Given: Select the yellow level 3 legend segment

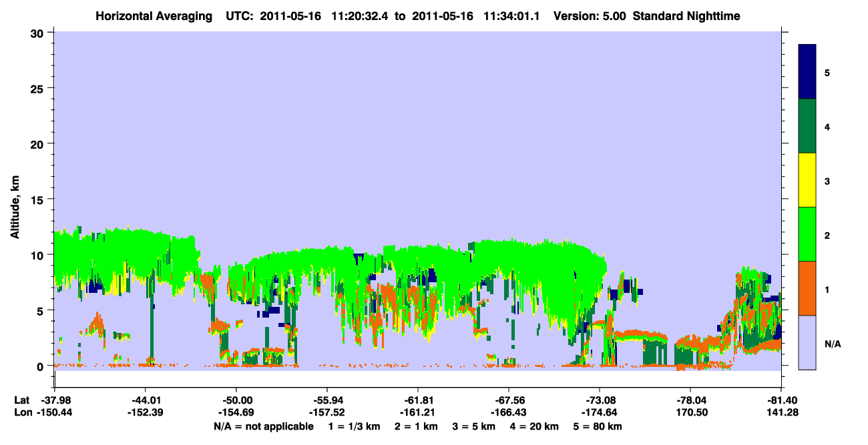Looking at the screenshot, I should [807, 180].
